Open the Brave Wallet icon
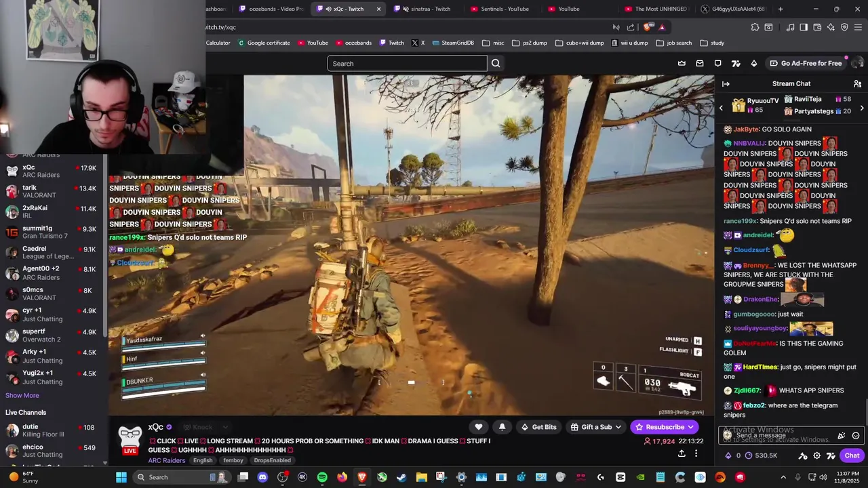Viewport: 868px width, 488px height. (818, 27)
